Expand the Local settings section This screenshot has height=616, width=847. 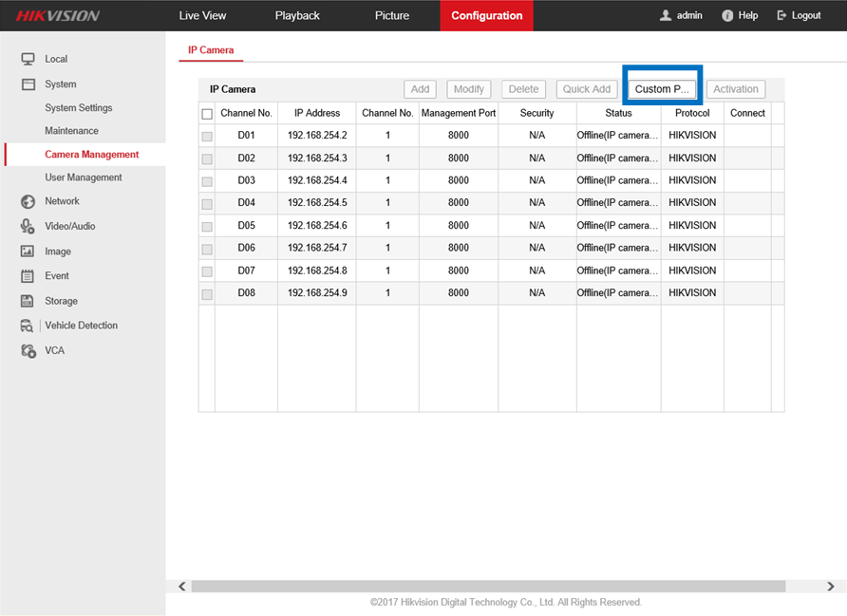point(55,59)
